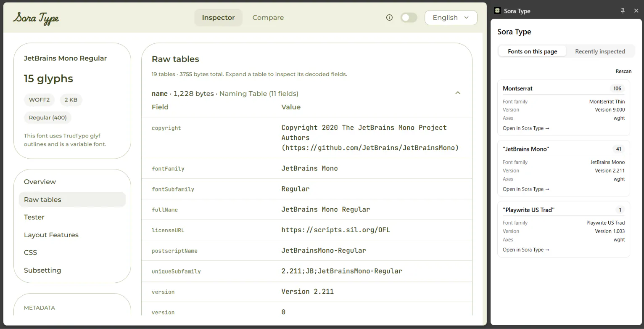This screenshot has width=644, height=329.
Task: Select the Recently inspected tab
Action: click(x=600, y=51)
